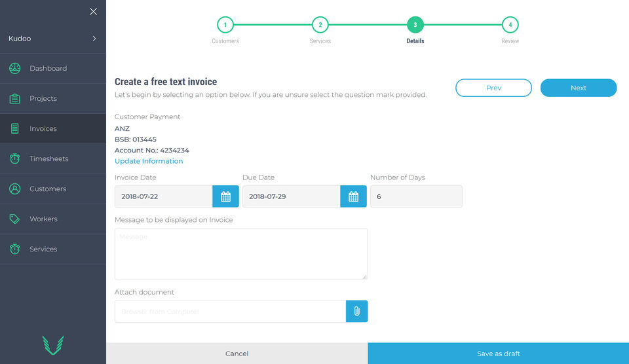Cancel the invoice creation
Viewport: 629px width, 364px height.
pos(237,354)
